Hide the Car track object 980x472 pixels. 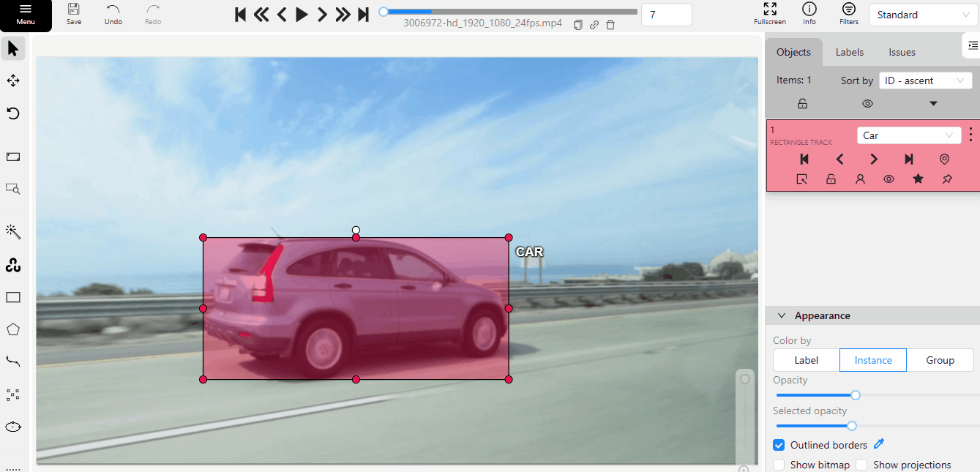pyautogui.click(x=889, y=179)
